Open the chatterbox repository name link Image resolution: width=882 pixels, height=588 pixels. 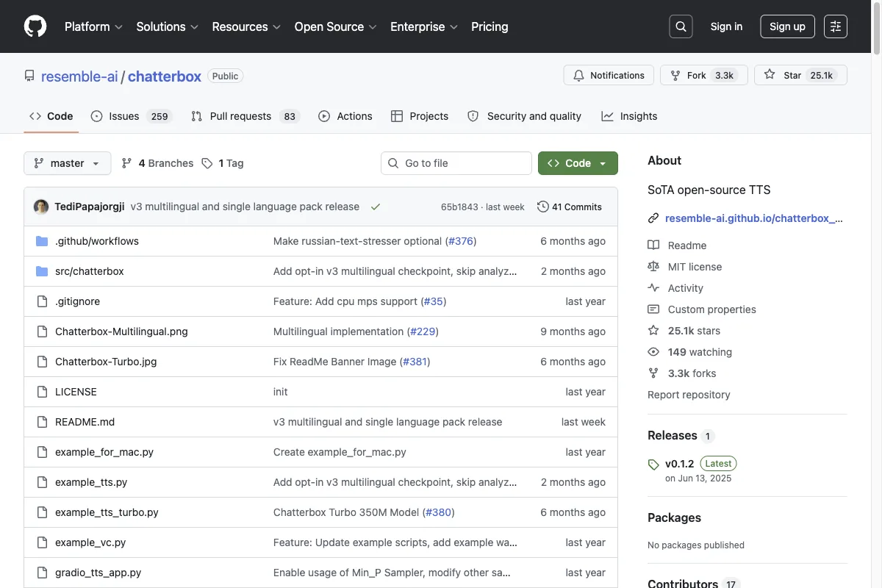[165, 76]
